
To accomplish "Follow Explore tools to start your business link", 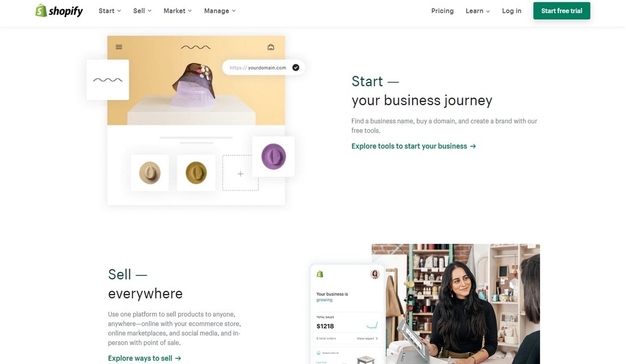I will click(x=414, y=146).
